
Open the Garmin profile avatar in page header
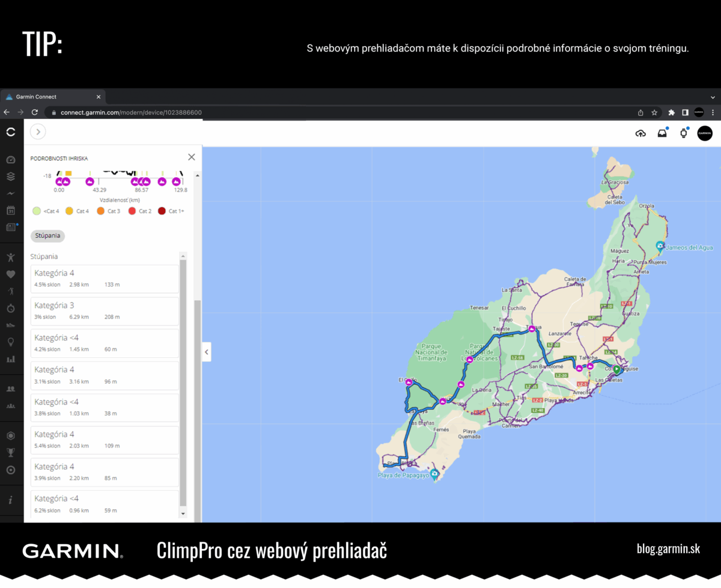705,133
